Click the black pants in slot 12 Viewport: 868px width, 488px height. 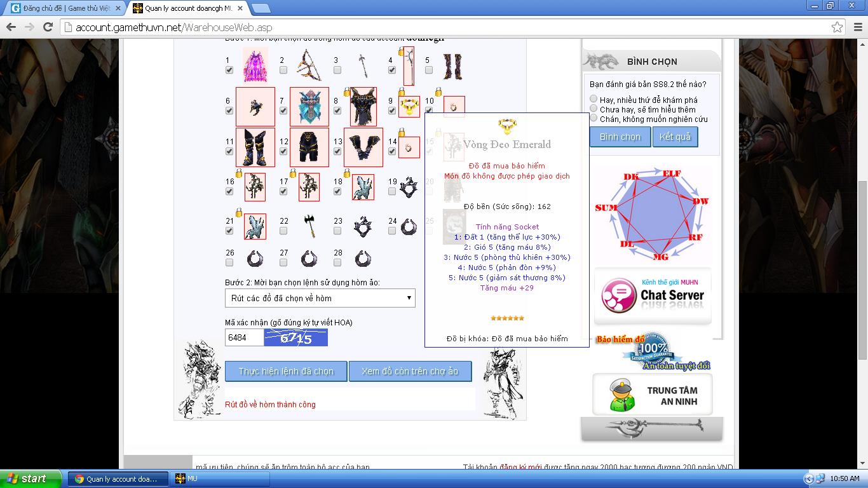click(309, 147)
